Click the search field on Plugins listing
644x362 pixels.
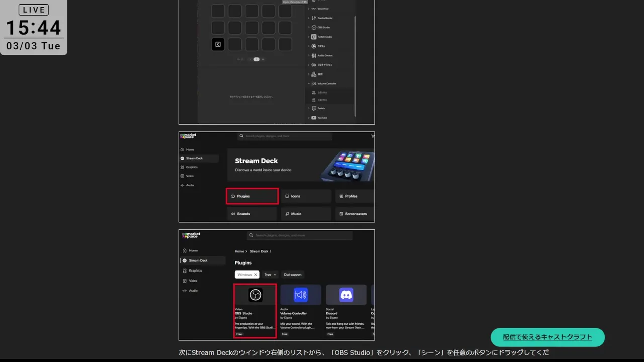pos(299,235)
